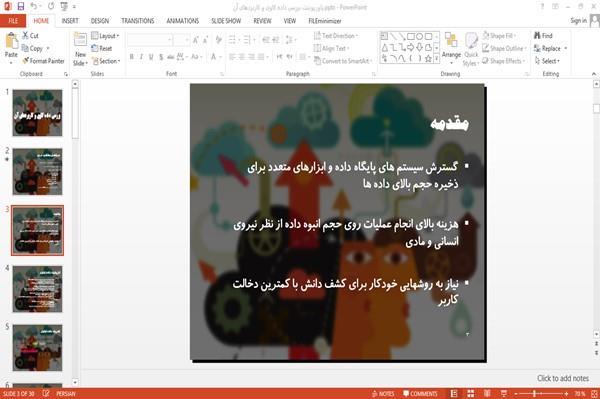
Task: Clear all formatting icon
Action: point(218,40)
